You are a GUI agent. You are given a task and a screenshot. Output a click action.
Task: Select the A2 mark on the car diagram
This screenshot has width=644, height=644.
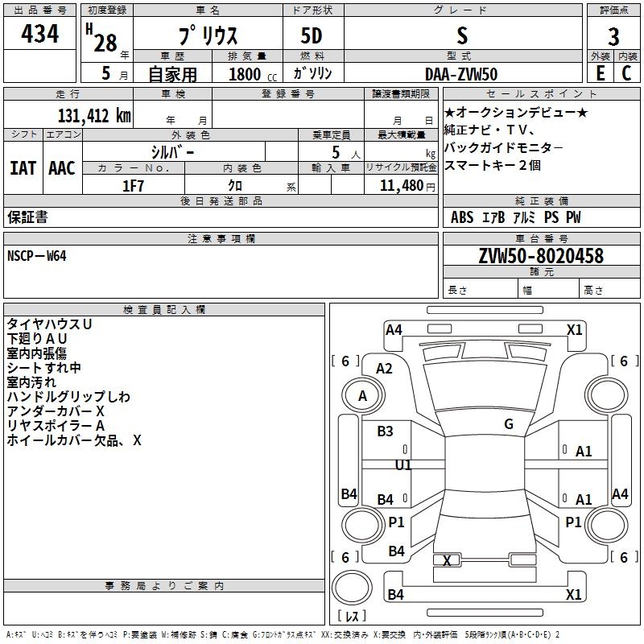coord(384,369)
